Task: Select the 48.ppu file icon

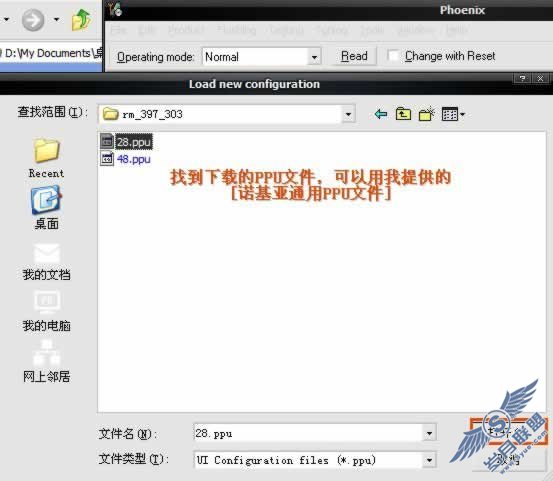Action: (x=107, y=159)
